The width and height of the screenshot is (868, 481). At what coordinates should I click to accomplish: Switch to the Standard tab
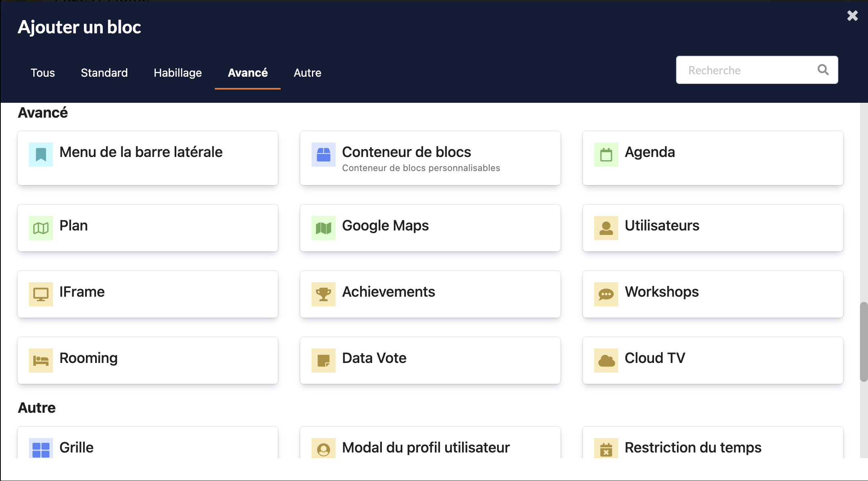coord(104,73)
